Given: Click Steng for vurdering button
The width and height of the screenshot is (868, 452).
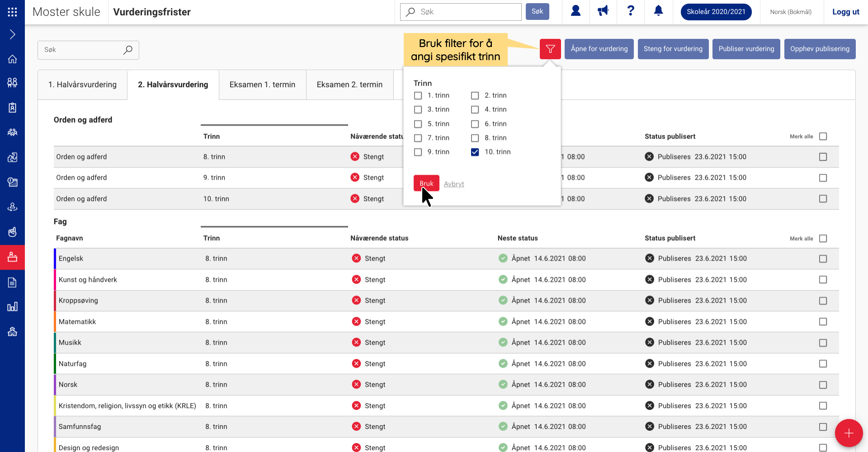Looking at the screenshot, I should coord(673,49).
